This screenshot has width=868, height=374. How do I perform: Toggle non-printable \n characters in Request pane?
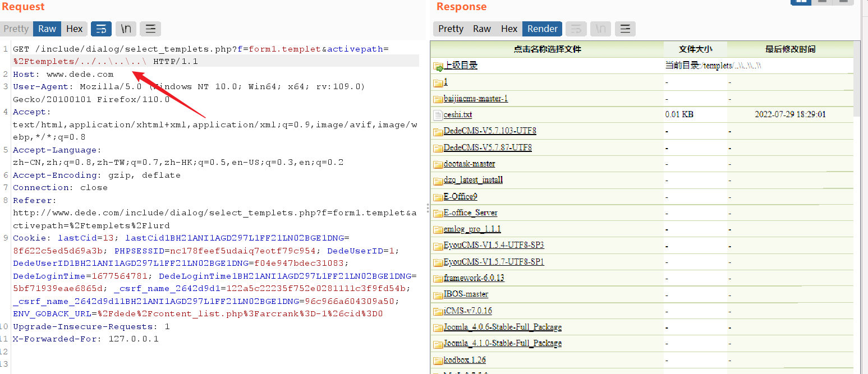pyautogui.click(x=126, y=29)
